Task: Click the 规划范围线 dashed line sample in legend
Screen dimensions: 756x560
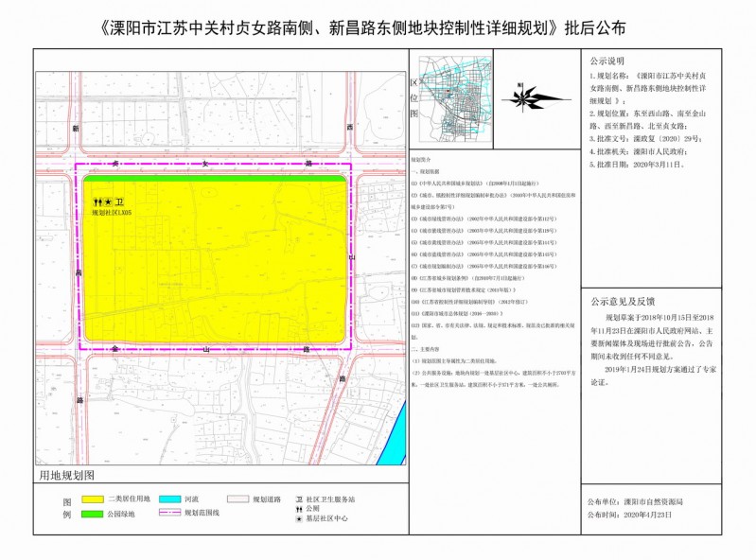Action: point(169,514)
